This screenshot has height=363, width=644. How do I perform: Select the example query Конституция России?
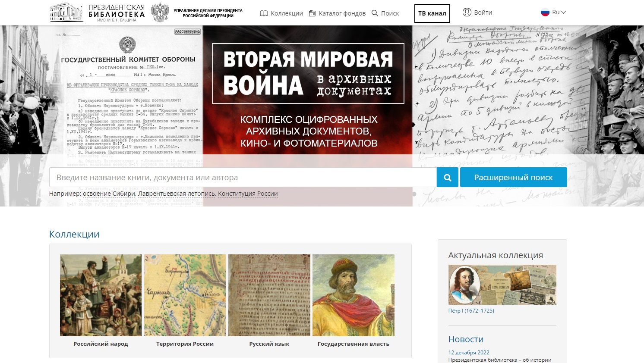(248, 194)
